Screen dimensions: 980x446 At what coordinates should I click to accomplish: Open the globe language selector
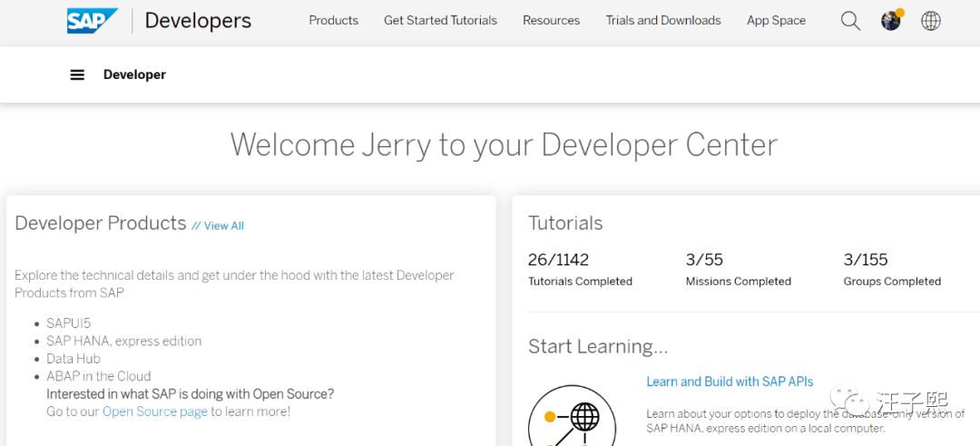tap(931, 21)
